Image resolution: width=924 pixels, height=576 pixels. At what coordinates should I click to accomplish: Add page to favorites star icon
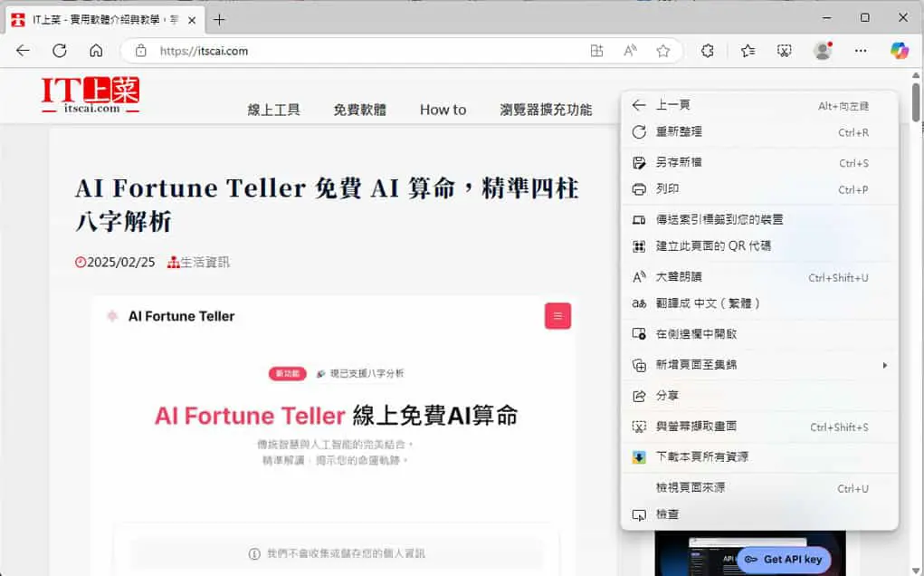[x=663, y=51]
